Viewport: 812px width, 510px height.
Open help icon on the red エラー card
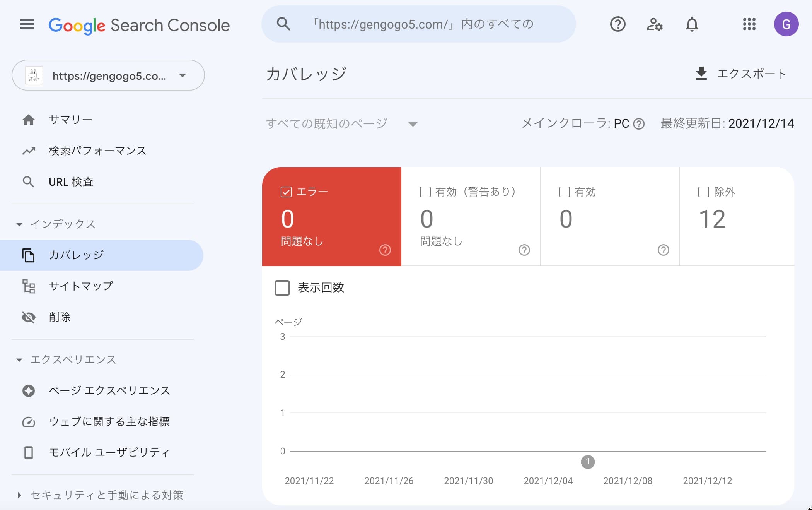pos(385,250)
